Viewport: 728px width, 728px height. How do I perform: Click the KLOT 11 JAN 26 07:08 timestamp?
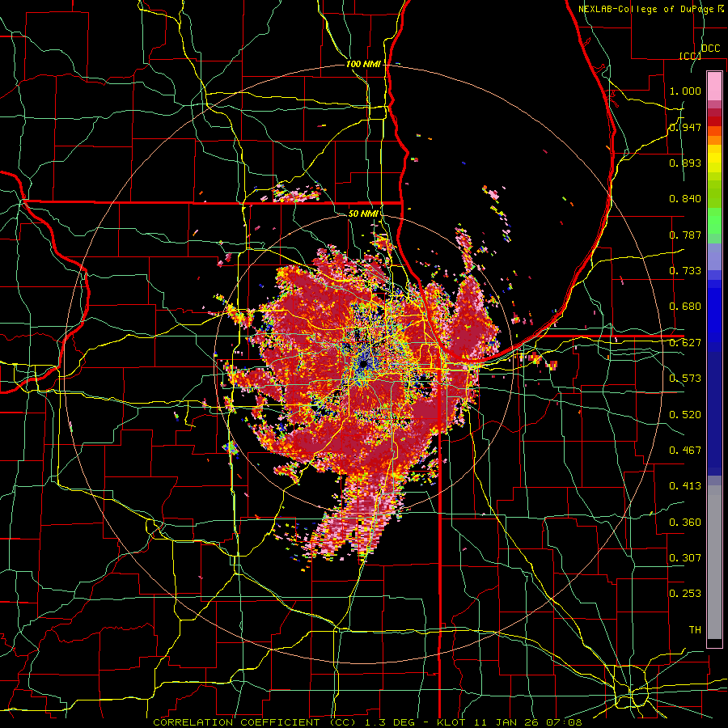pos(510,722)
